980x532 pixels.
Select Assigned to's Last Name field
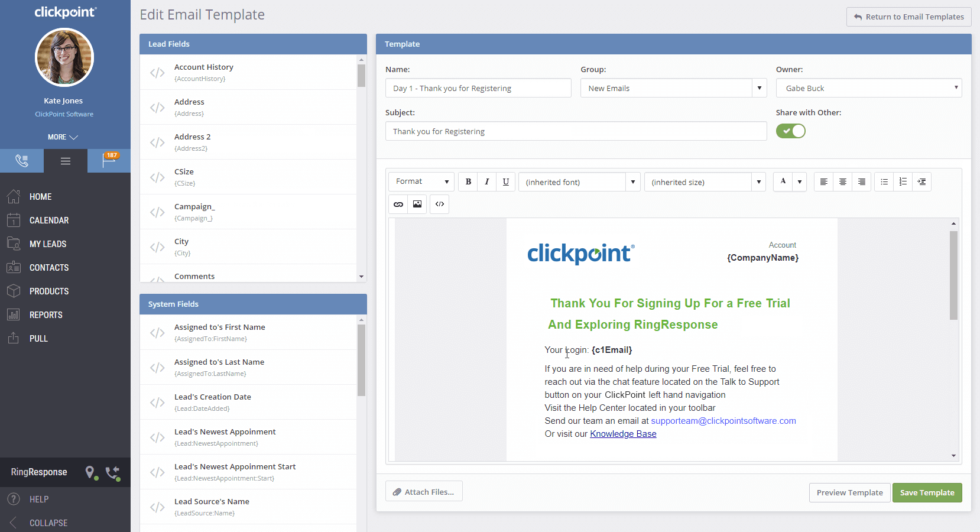click(x=248, y=367)
